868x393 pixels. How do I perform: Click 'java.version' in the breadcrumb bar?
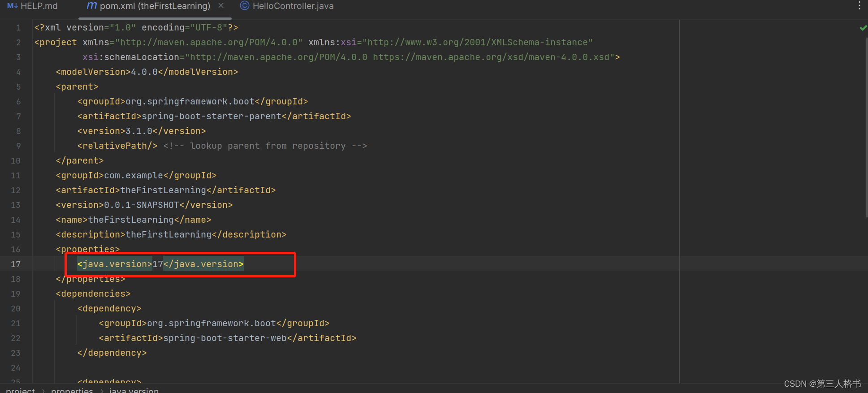tap(134, 390)
